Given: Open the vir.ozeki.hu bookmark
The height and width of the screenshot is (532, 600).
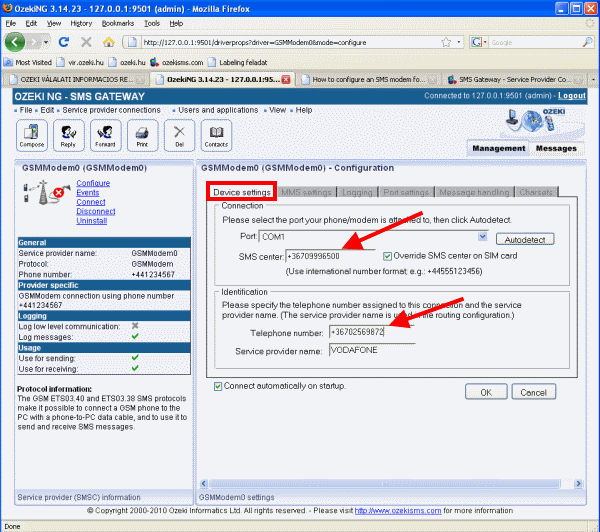Looking at the screenshot, I should tap(80, 62).
